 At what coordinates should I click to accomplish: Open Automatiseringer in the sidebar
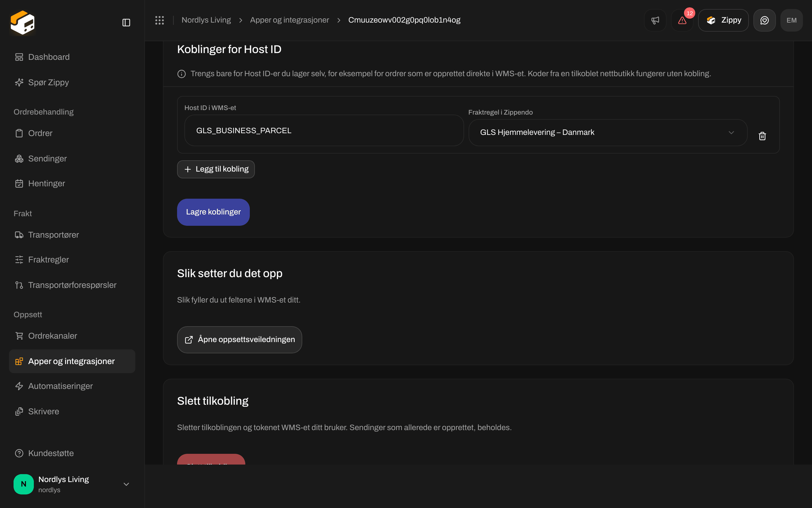point(72,386)
